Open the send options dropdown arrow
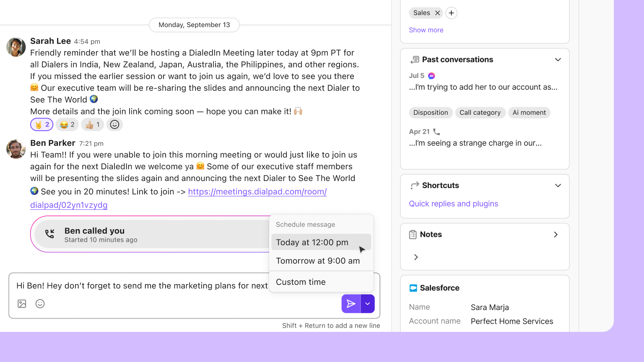This screenshot has width=644, height=362. click(x=368, y=303)
